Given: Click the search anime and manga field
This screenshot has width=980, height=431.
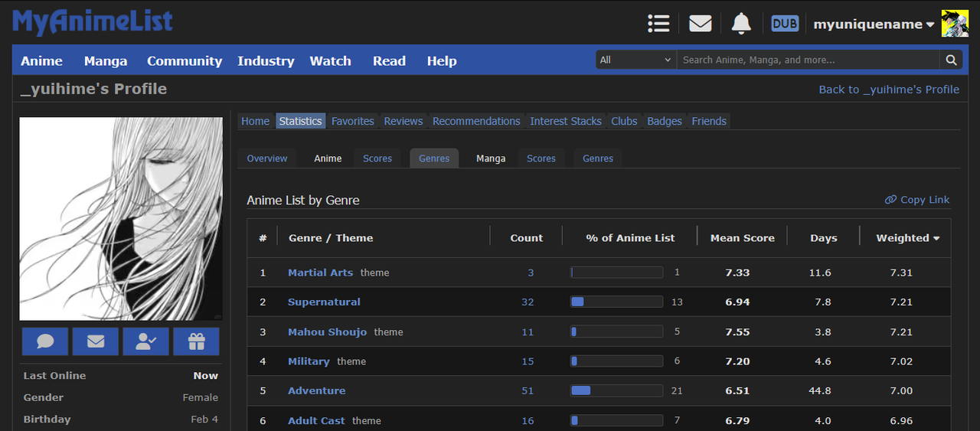Looking at the screenshot, I should 808,60.
